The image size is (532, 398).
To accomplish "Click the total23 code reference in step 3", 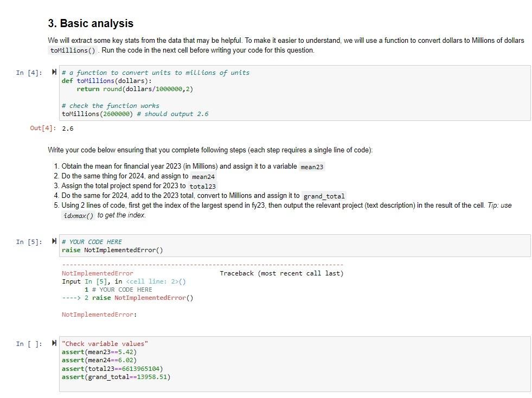I will point(203,186).
